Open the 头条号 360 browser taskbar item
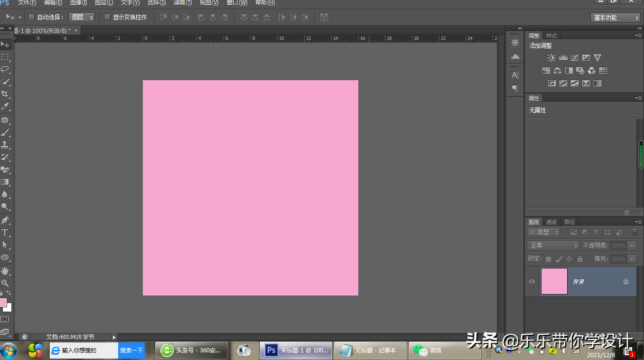 (192, 351)
